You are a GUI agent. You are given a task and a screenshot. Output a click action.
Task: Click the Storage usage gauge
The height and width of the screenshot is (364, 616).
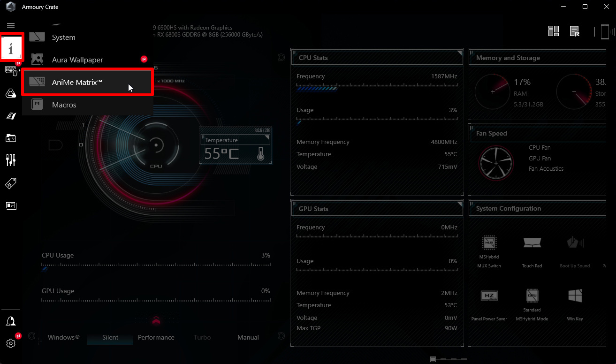click(574, 92)
